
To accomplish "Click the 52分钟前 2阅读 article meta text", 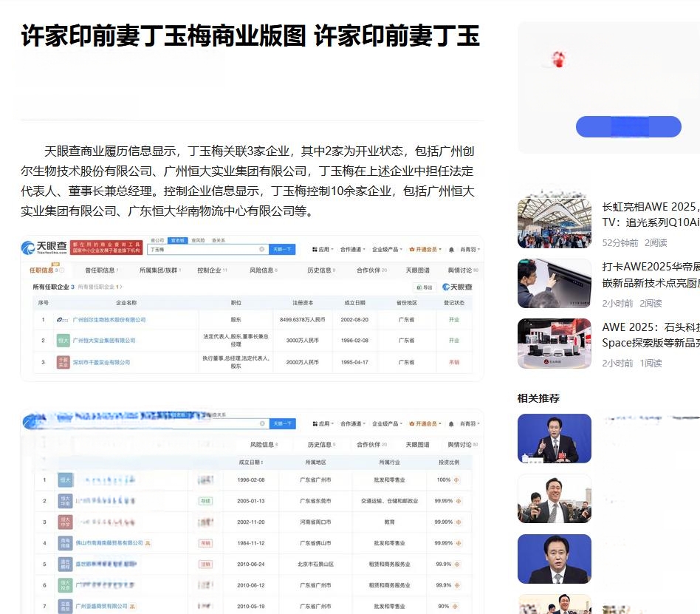I will click(634, 242).
